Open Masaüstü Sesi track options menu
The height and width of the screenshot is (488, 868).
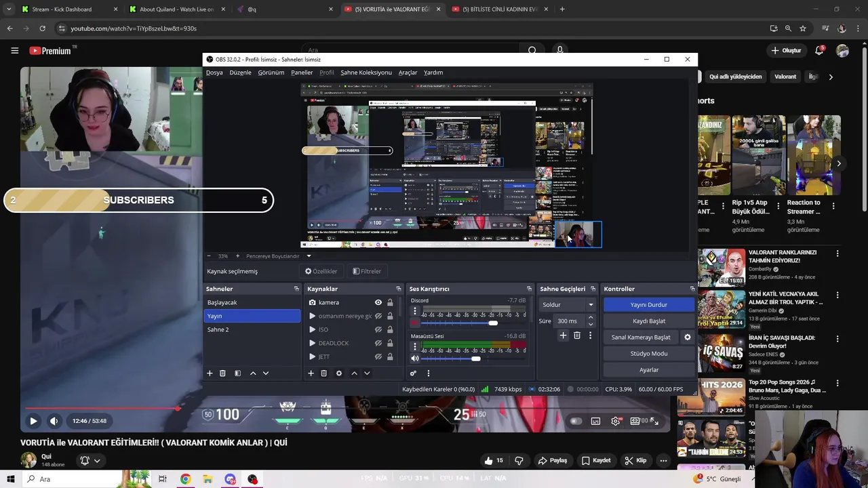415,347
